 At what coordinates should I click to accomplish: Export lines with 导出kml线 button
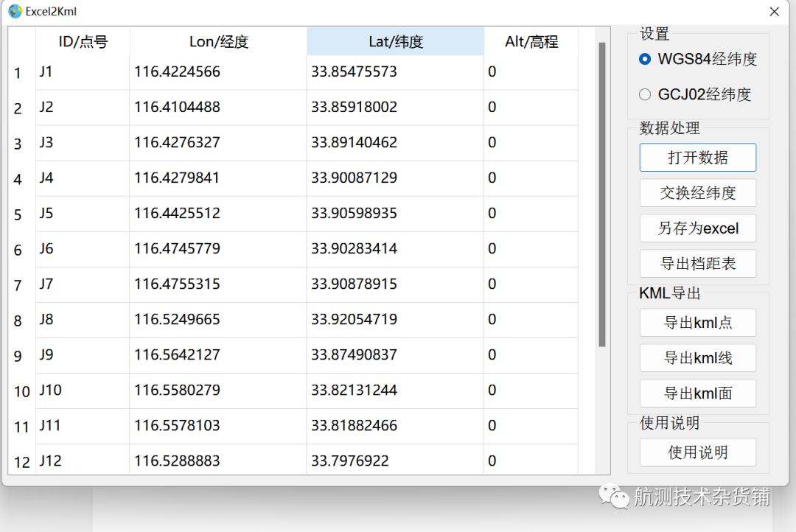point(697,358)
